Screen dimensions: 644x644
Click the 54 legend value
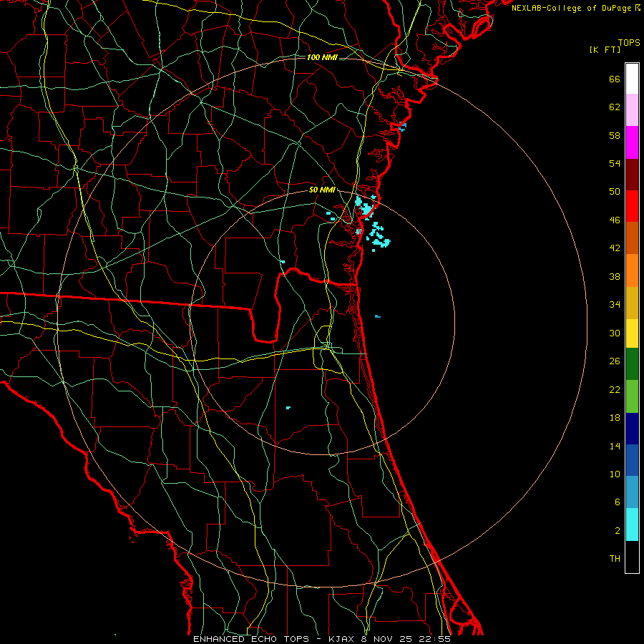tap(615, 163)
